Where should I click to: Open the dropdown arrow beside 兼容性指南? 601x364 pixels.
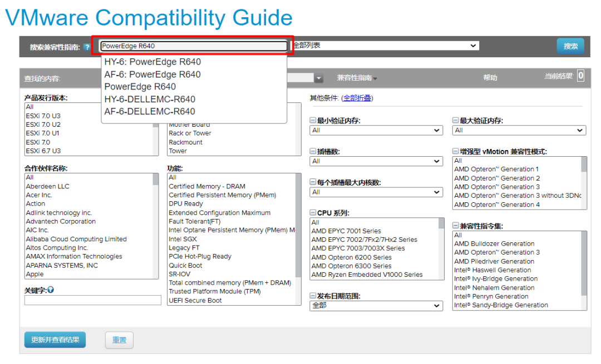[318, 78]
